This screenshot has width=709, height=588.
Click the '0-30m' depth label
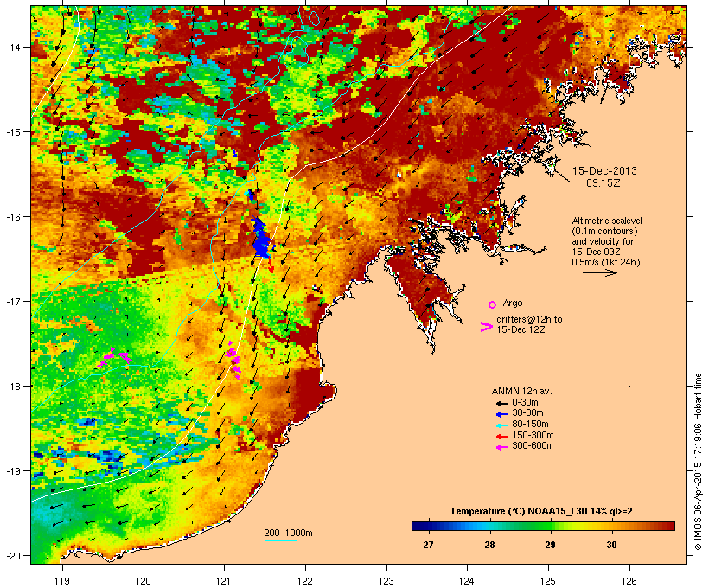[525, 403]
